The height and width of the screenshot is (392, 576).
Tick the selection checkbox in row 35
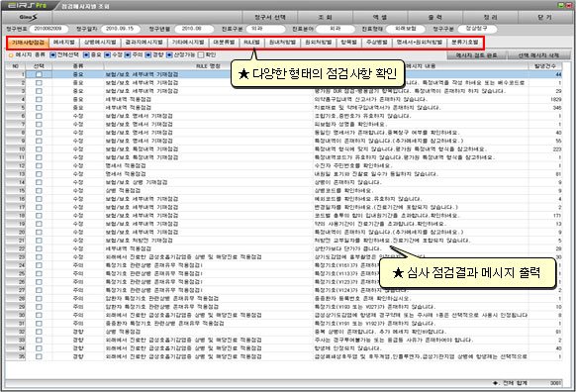[x=39, y=356]
